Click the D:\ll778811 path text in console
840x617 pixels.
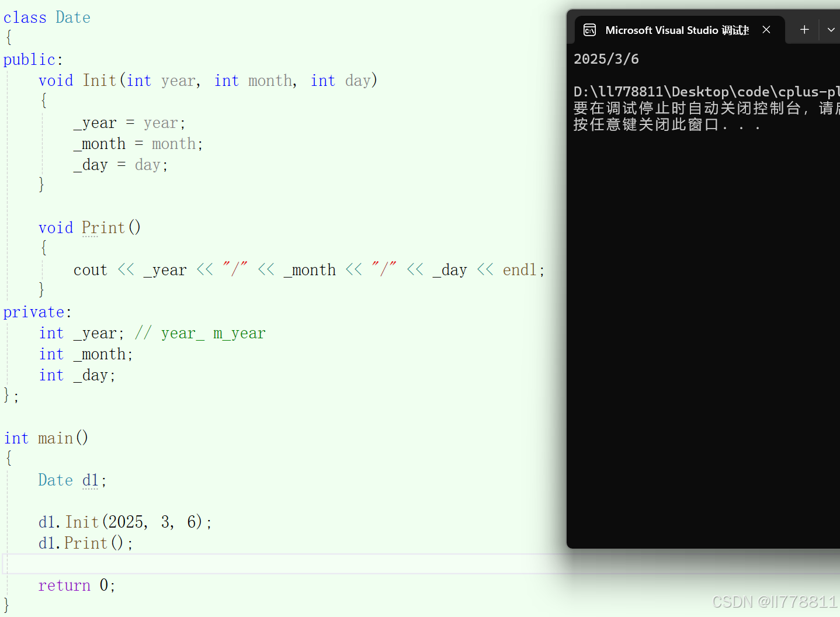tap(672, 91)
